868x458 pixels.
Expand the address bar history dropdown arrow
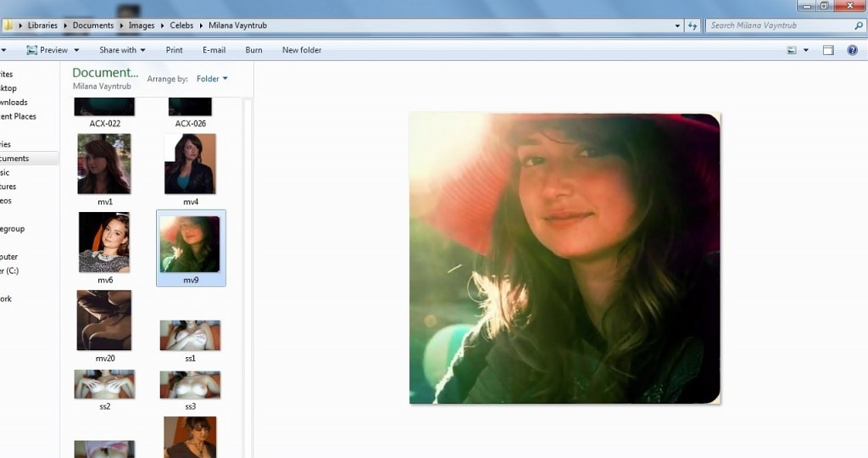pos(677,25)
